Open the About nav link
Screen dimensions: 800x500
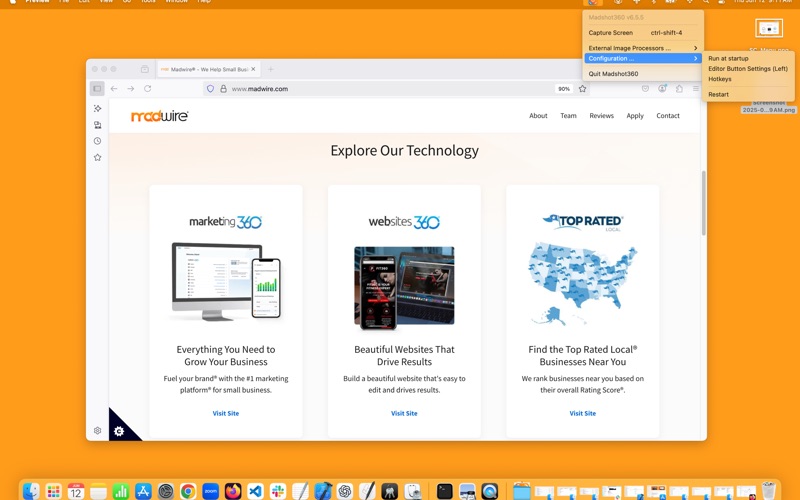(x=538, y=116)
